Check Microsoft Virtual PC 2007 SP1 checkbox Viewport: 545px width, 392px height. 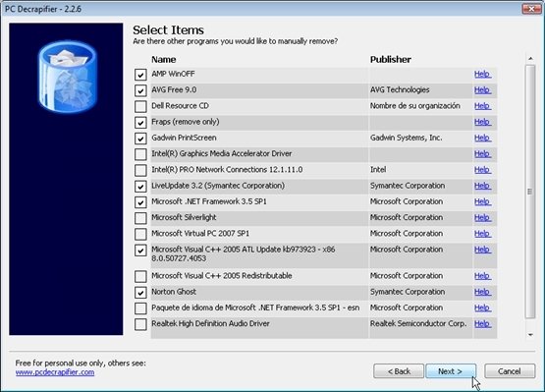pyautogui.click(x=140, y=234)
